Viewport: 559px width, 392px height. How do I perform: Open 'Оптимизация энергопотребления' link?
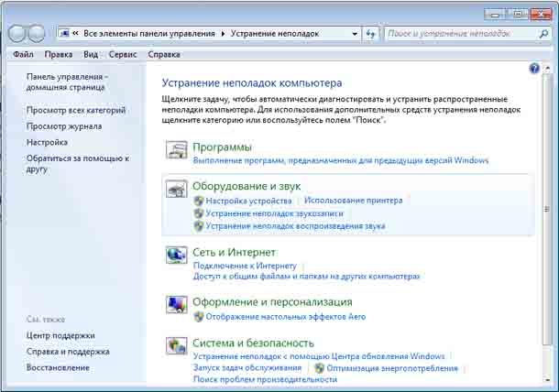pyautogui.click(x=392, y=368)
